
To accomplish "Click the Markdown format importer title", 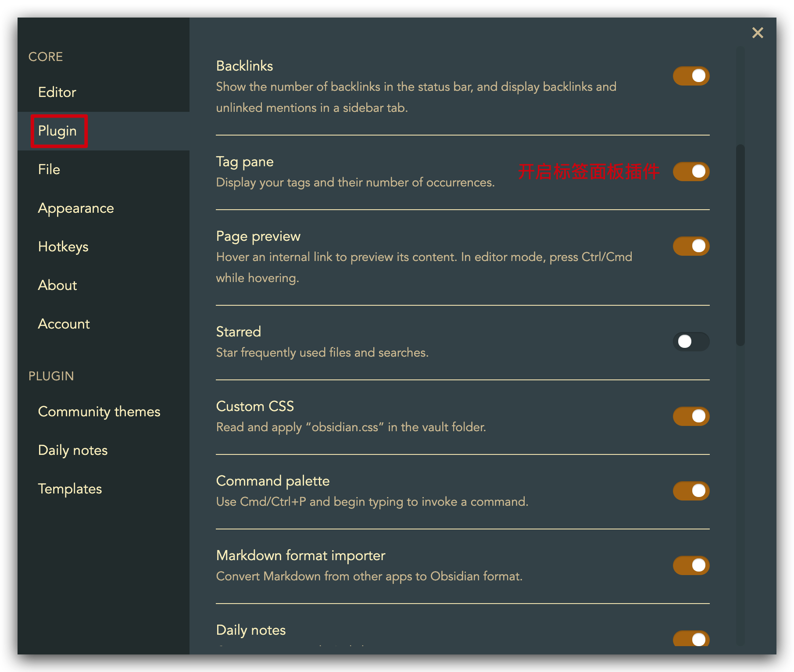I will [301, 556].
